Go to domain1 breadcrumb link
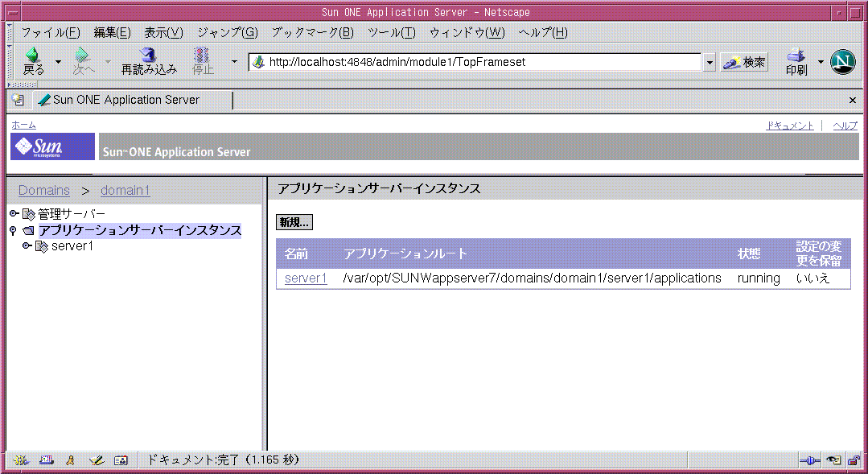Image resolution: width=868 pixels, height=474 pixels. click(x=125, y=191)
